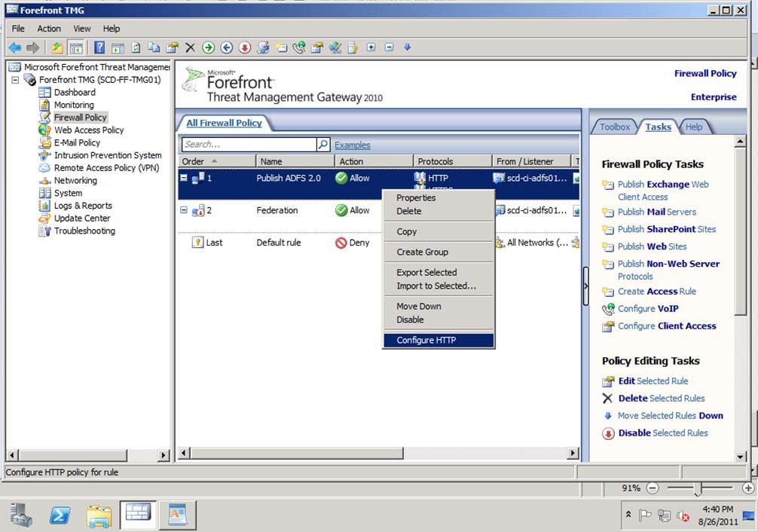Click the blue down-arrow move rule icon
Viewport: 758px width, 532px height.
point(408,47)
